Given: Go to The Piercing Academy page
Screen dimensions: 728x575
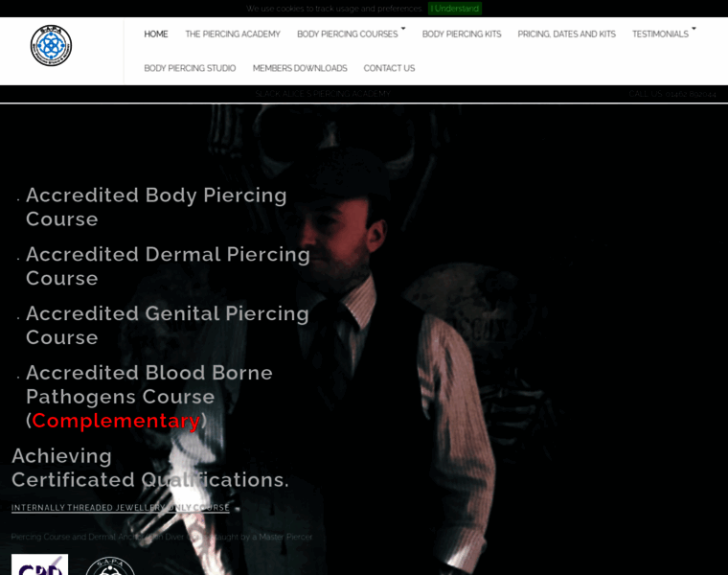Looking at the screenshot, I should (233, 34).
